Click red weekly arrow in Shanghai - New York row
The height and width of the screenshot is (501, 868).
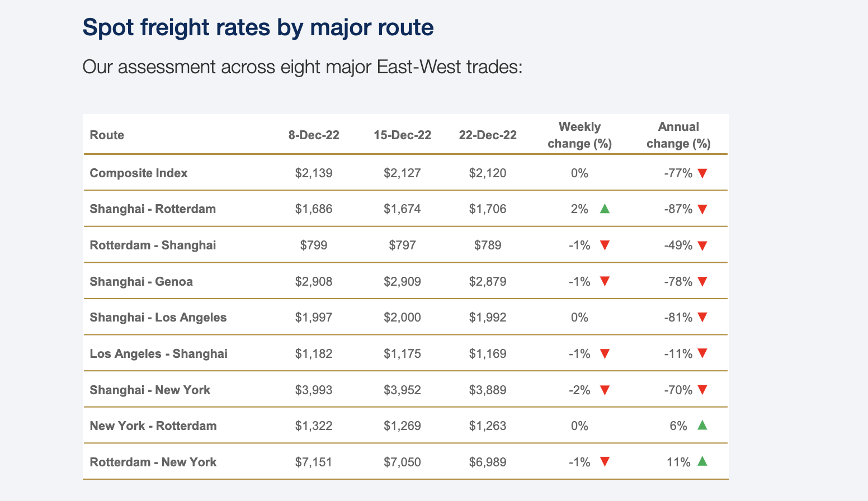pos(604,390)
